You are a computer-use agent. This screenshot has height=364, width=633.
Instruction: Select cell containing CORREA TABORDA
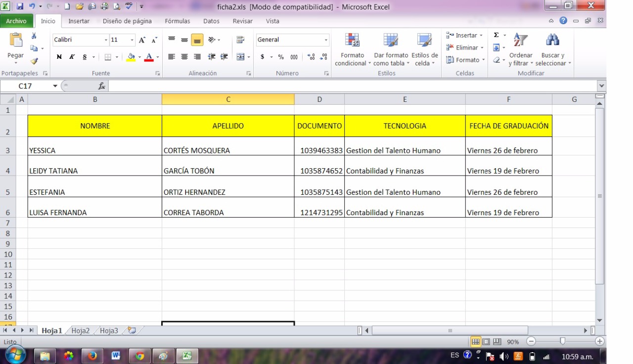(x=228, y=213)
